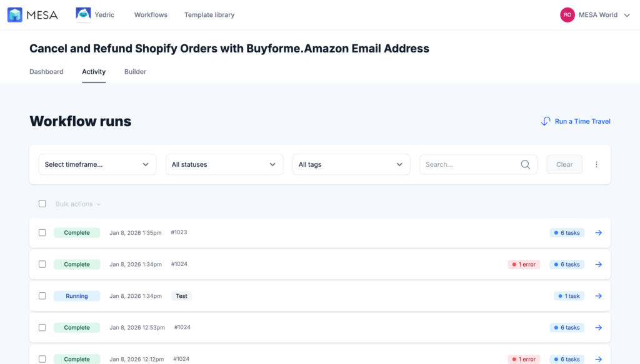Click the 6 tasks badge on run #1023
This screenshot has height=364, width=640.
point(567,233)
